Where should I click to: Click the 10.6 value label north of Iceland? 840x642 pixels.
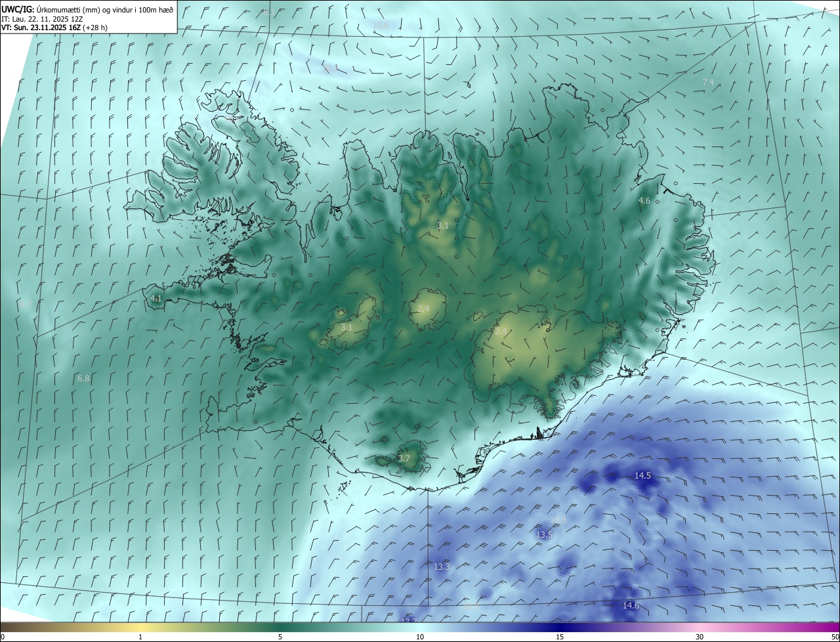[x=381, y=25]
